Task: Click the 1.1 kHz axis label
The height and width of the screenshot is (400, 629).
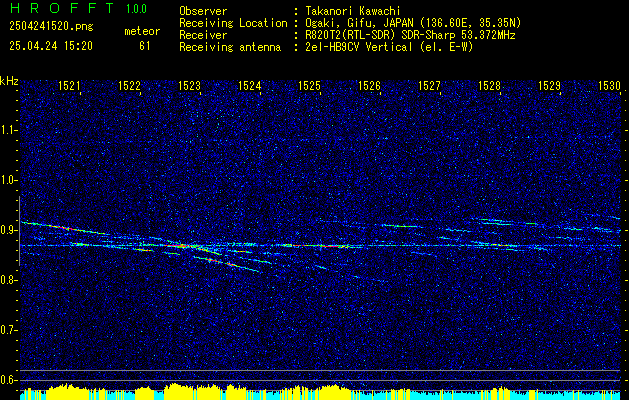Action: tap(9, 130)
